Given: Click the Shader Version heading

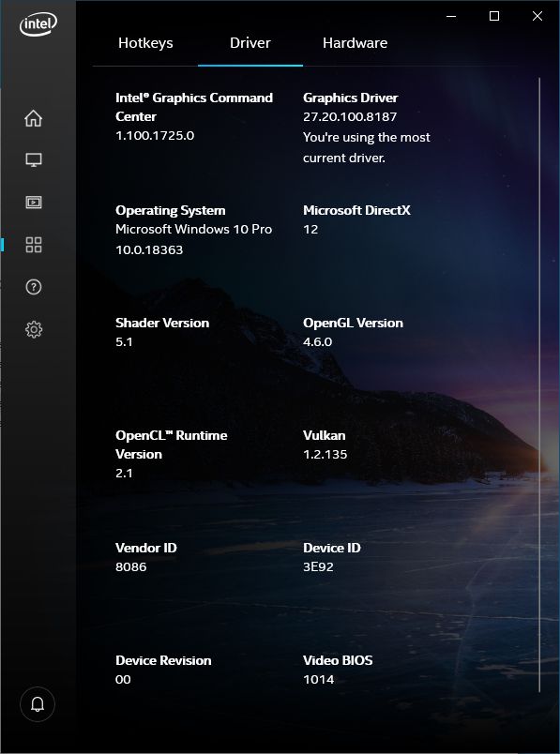Looking at the screenshot, I should (x=162, y=324).
